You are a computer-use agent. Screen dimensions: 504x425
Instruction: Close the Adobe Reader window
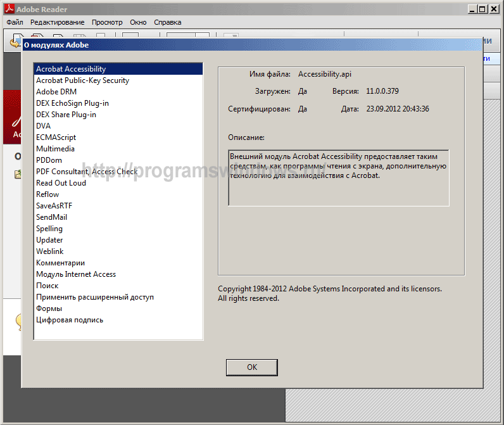(494, 9)
